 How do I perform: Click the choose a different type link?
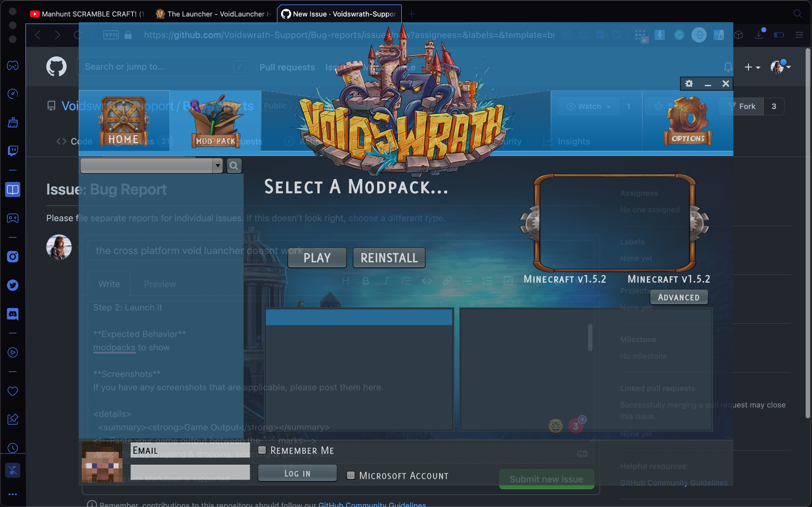point(396,218)
